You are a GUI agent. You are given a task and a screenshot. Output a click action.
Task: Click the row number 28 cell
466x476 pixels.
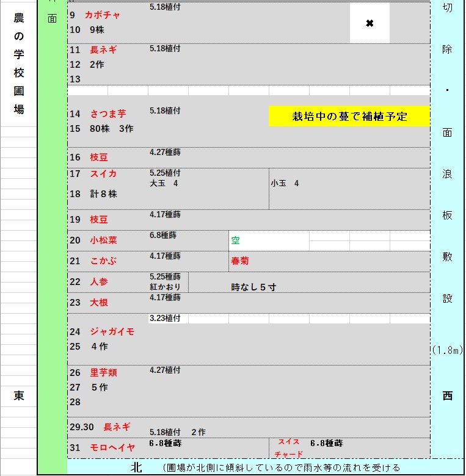pos(75,402)
